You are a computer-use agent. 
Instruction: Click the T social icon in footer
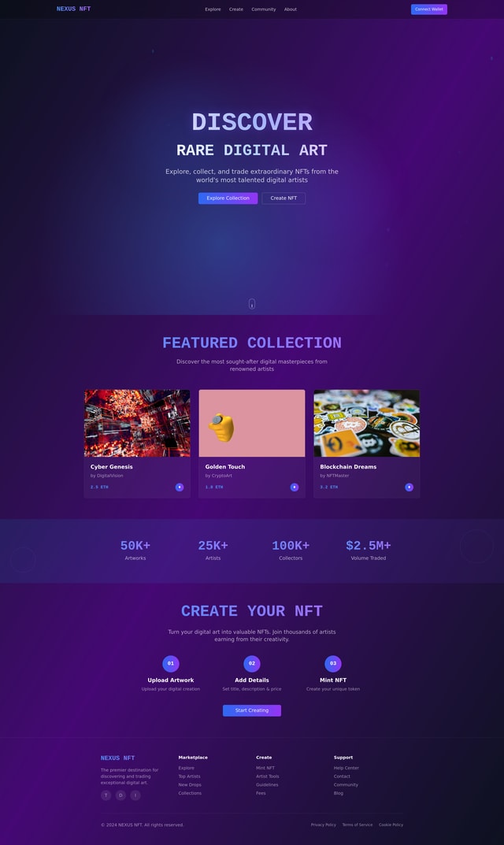[106, 795]
